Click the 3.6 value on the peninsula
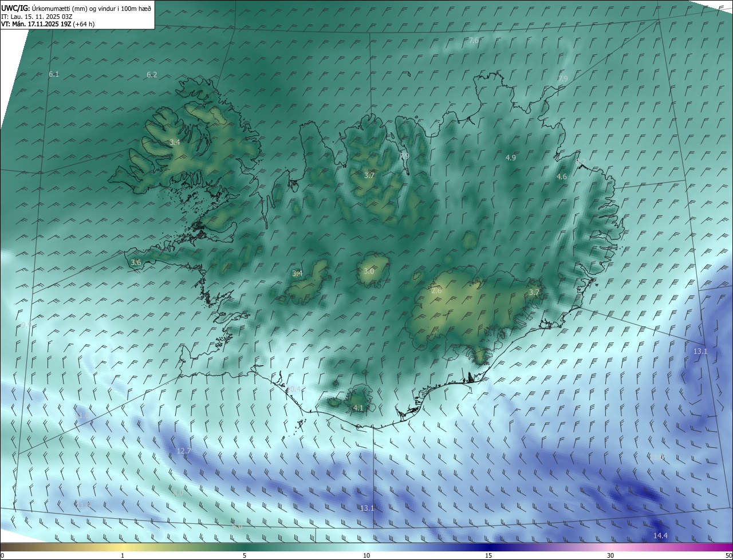This screenshot has height=560, width=733. pos(136,262)
